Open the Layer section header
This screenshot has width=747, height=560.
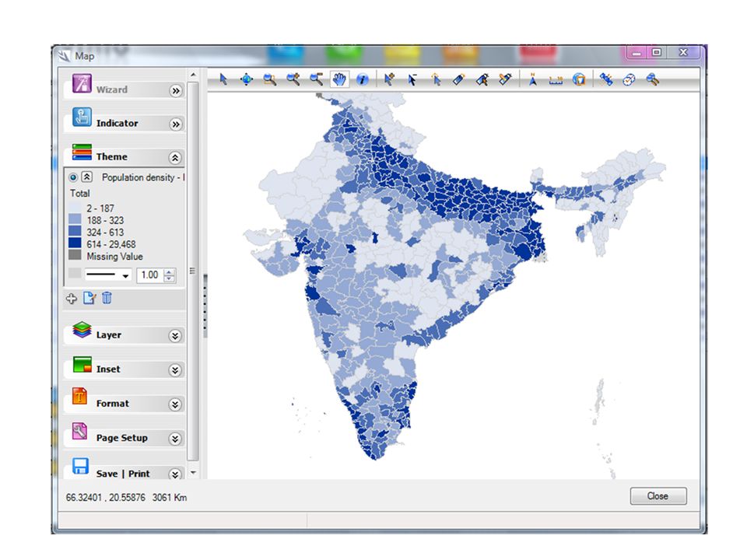(x=124, y=334)
